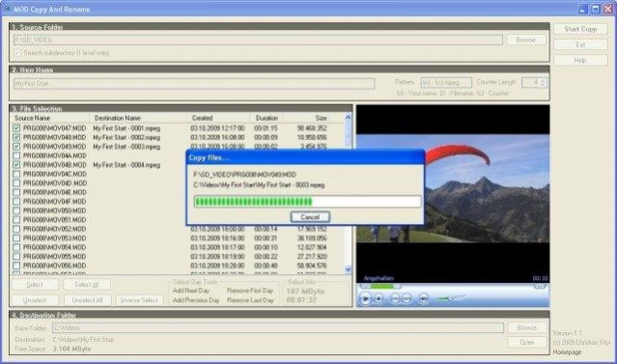This screenshot has width=617, height=364.
Task: Click the Unselect All button
Action: (87, 300)
